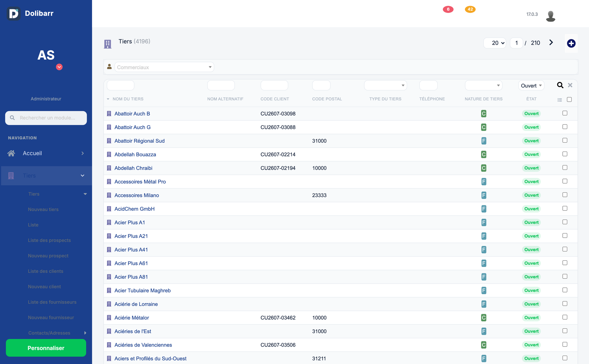
Task: Open the Type du tiers filter dropdown
Action: (x=385, y=85)
